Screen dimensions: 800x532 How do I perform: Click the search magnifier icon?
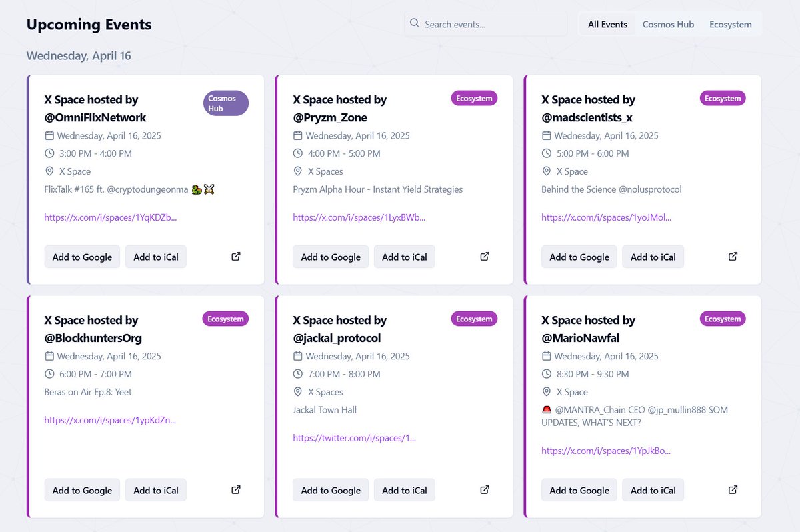(415, 23)
